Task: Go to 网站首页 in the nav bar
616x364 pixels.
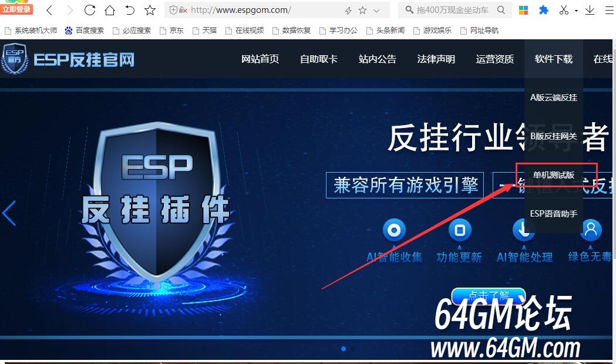Action: click(260, 59)
